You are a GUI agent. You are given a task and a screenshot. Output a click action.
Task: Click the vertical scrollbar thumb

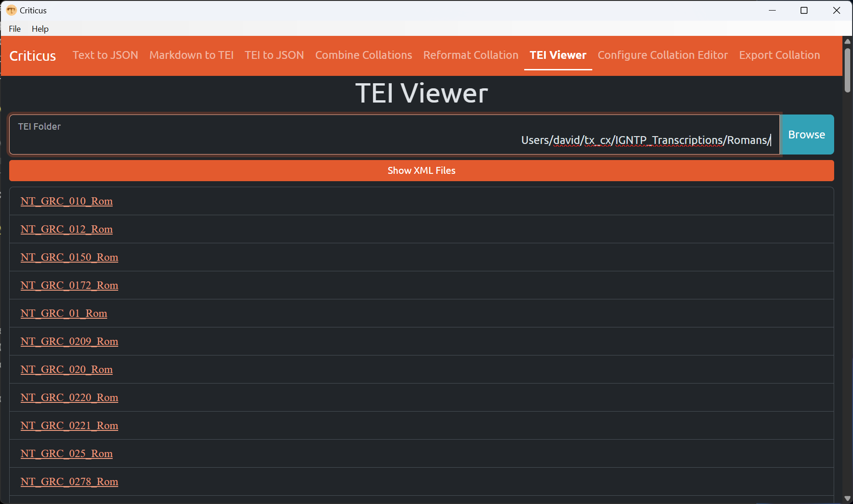pyautogui.click(x=847, y=70)
